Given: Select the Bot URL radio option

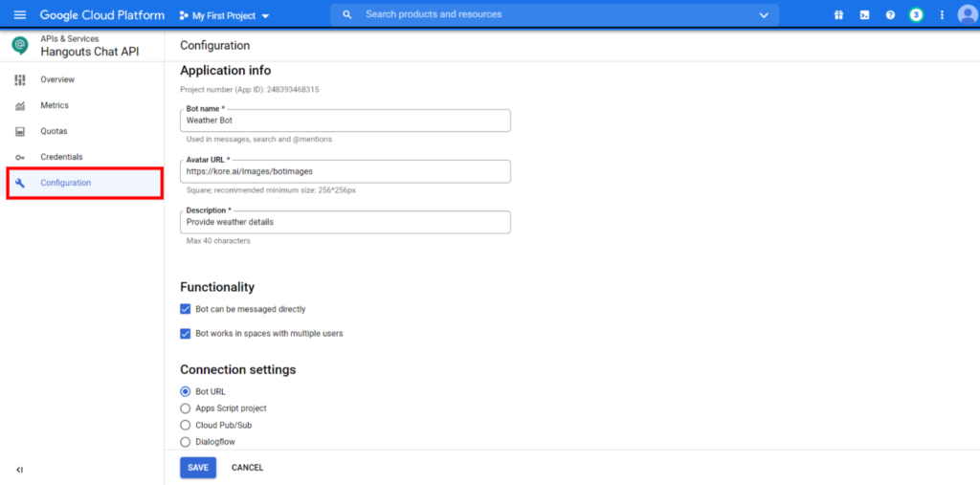Looking at the screenshot, I should click(x=185, y=391).
